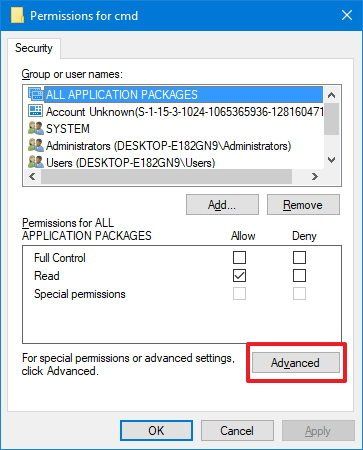Check Deny for Full Control
The width and height of the screenshot is (363, 450).
coord(299,257)
